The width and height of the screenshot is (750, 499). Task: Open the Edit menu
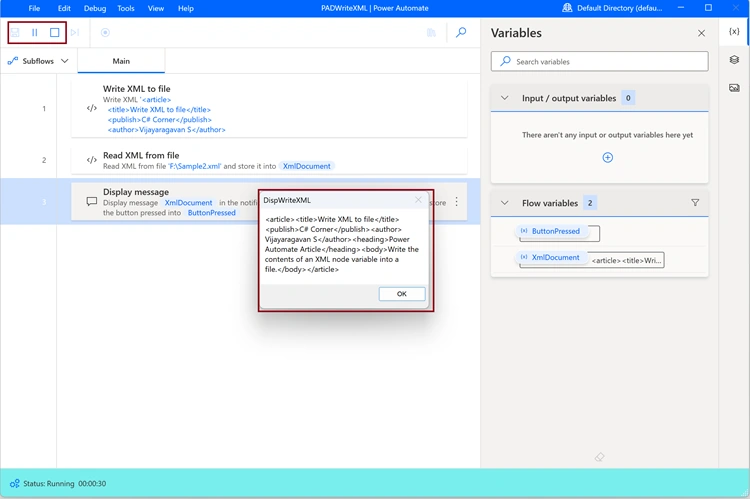pyautogui.click(x=64, y=8)
